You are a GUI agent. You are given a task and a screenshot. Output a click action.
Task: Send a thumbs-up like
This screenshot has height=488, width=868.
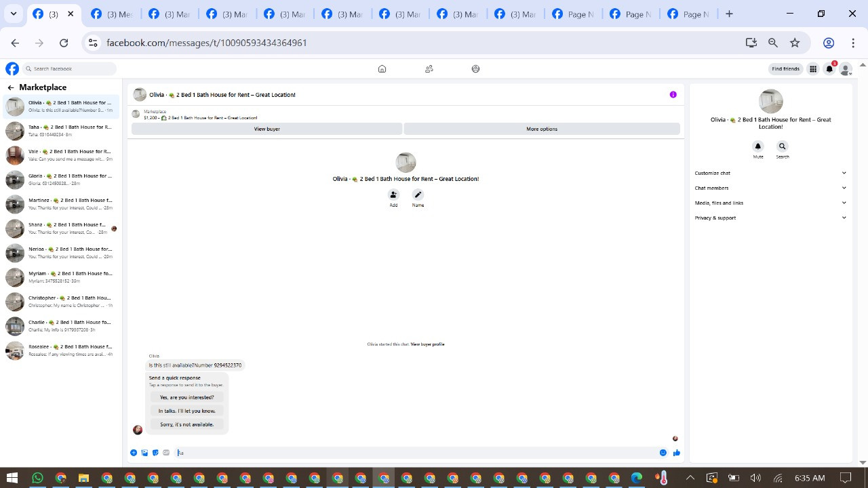(x=676, y=453)
